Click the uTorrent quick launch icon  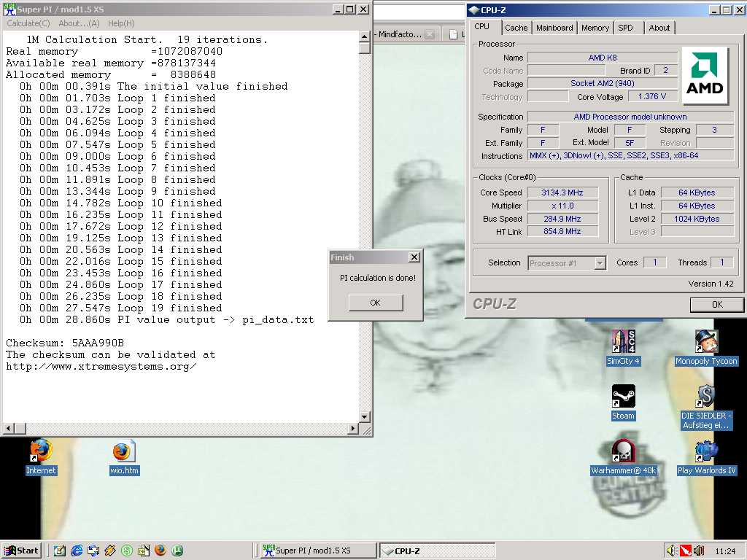tap(177, 551)
